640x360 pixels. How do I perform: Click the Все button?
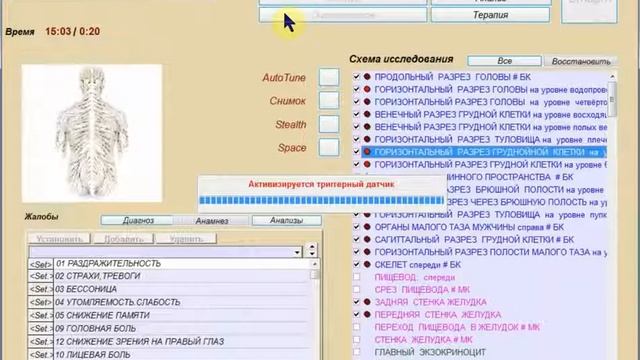(504, 61)
